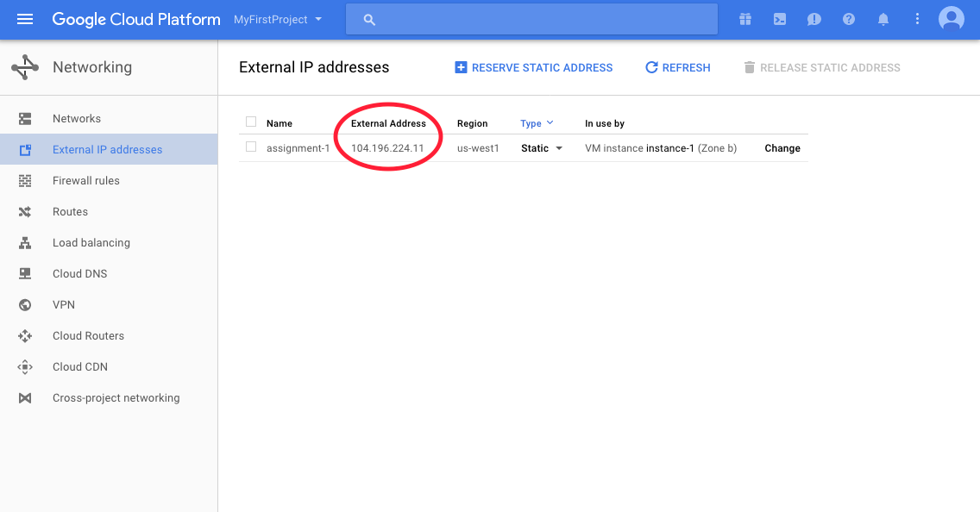The width and height of the screenshot is (980, 512).
Task: Open the send feedback icon
Action: pos(814,19)
